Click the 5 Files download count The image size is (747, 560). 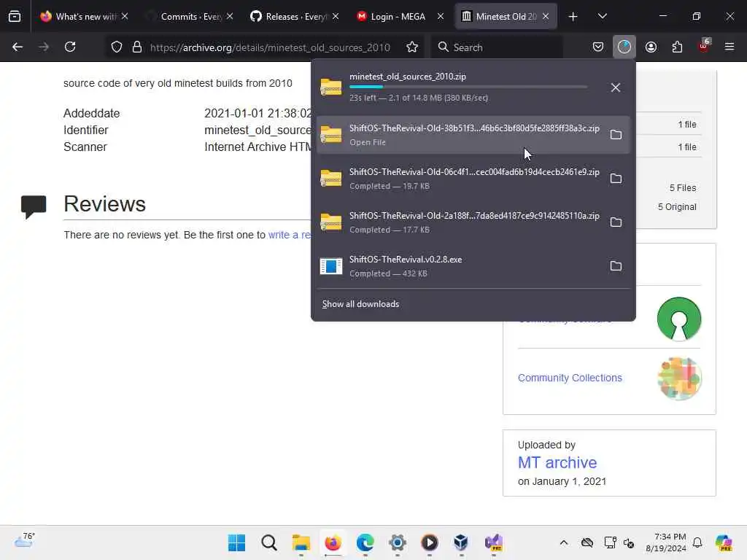[x=683, y=187]
